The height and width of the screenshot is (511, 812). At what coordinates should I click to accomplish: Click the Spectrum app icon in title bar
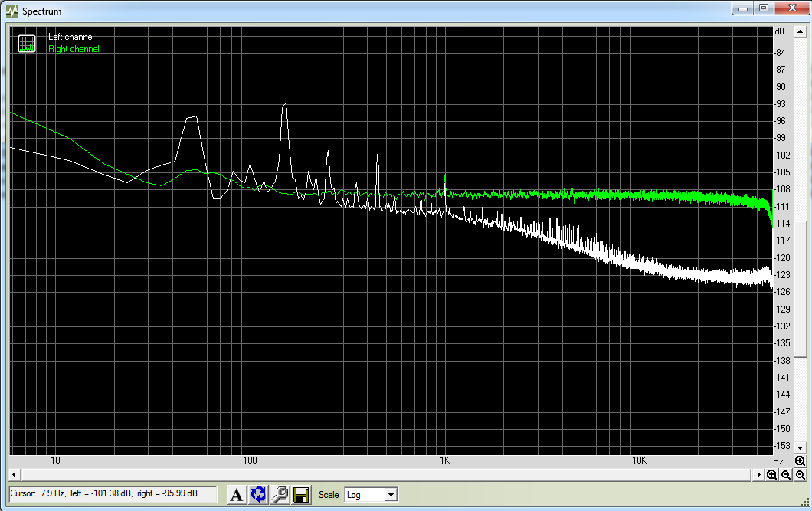click(x=12, y=11)
